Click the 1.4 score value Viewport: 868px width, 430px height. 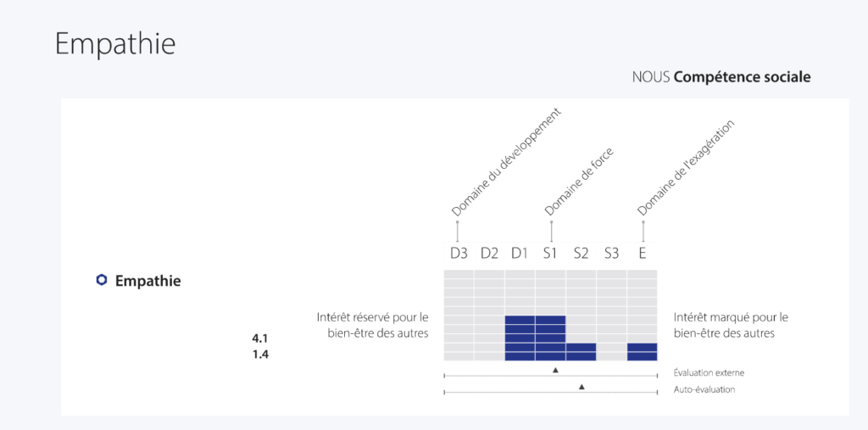(260, 355)
